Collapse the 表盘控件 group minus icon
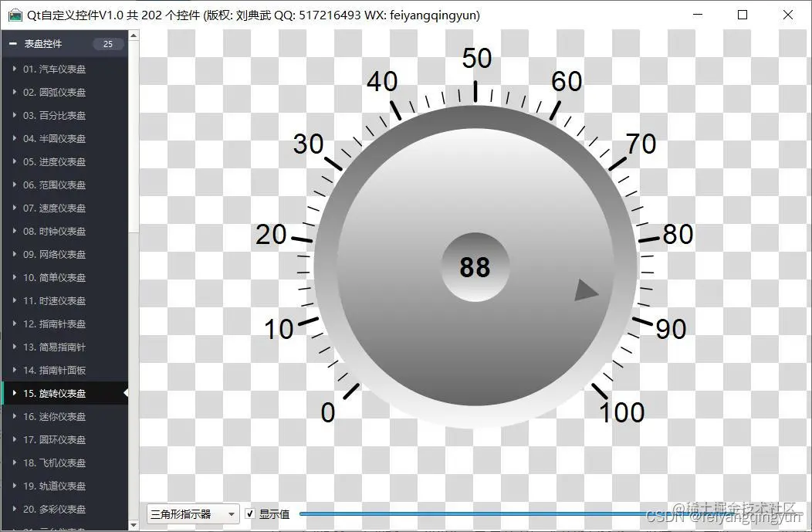Screen dimensions: 812x532 click(x=13, y=44)
